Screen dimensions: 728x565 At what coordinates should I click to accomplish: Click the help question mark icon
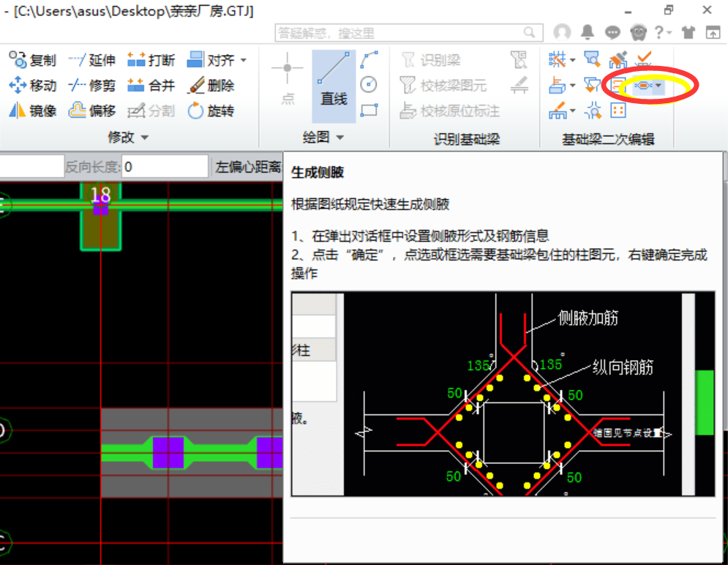tap(658, 32)
